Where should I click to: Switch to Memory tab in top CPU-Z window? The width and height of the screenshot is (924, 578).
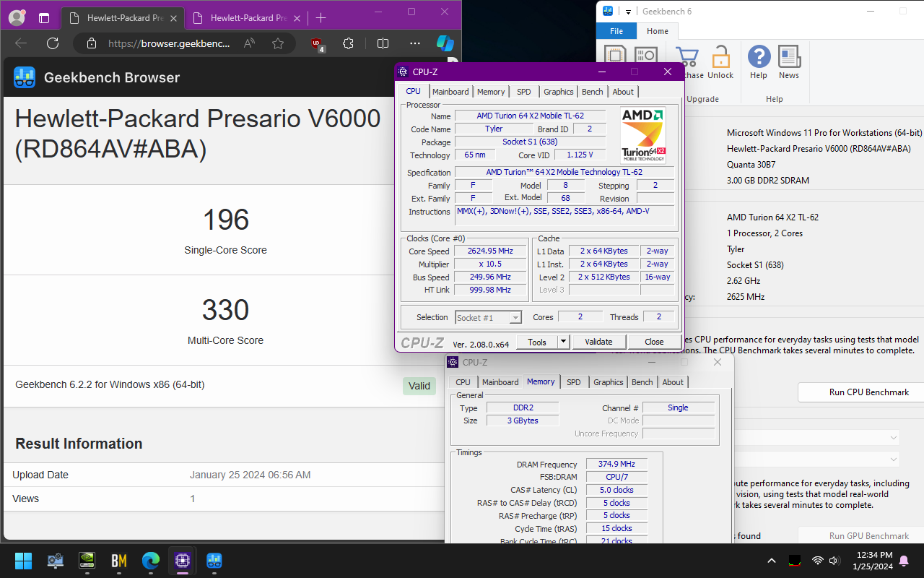point(491,92)
